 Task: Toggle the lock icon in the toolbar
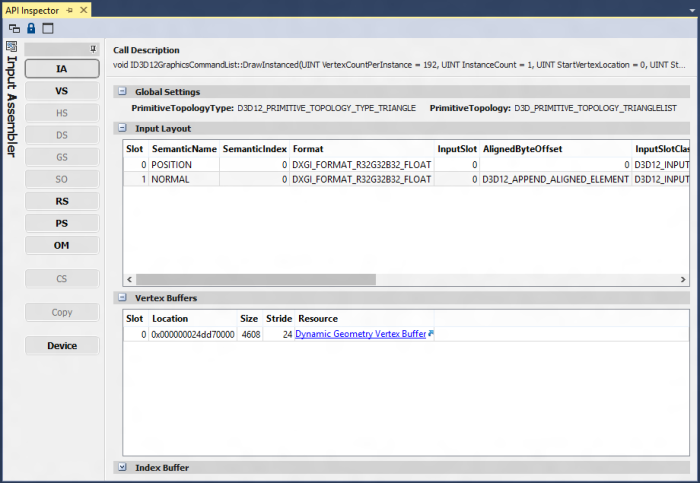point(31,29)
